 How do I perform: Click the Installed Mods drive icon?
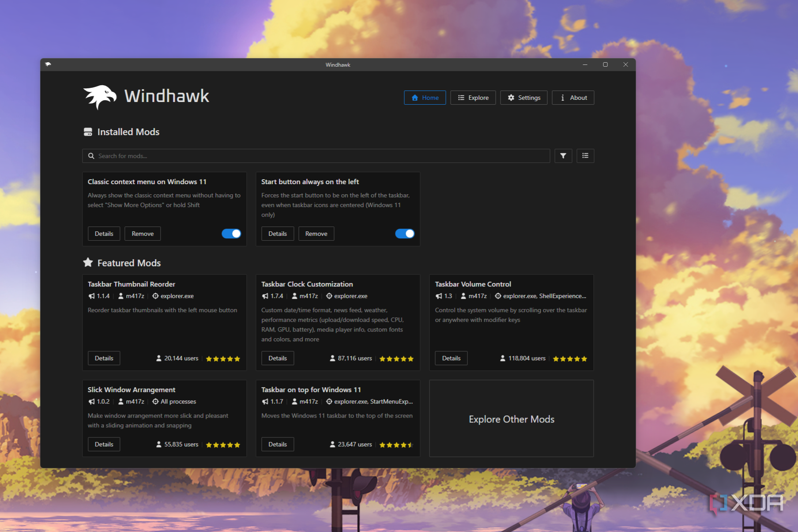click(x=88, y=132)
